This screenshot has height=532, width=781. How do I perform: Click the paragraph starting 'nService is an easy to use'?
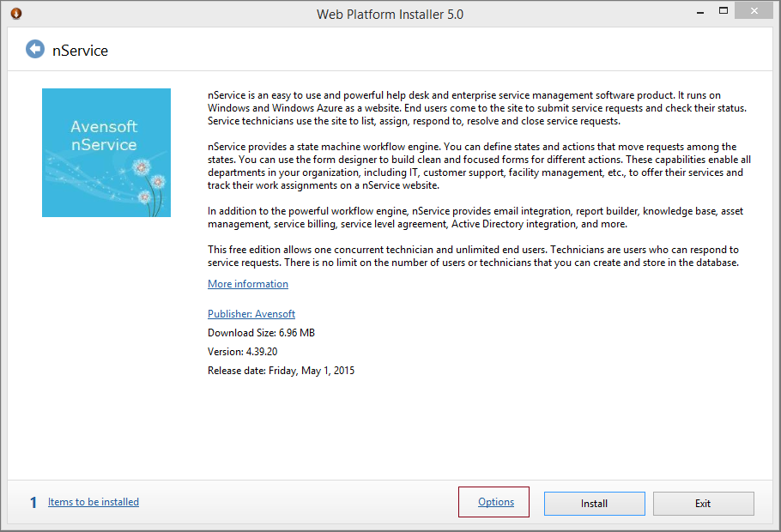(x=477, y=108)
